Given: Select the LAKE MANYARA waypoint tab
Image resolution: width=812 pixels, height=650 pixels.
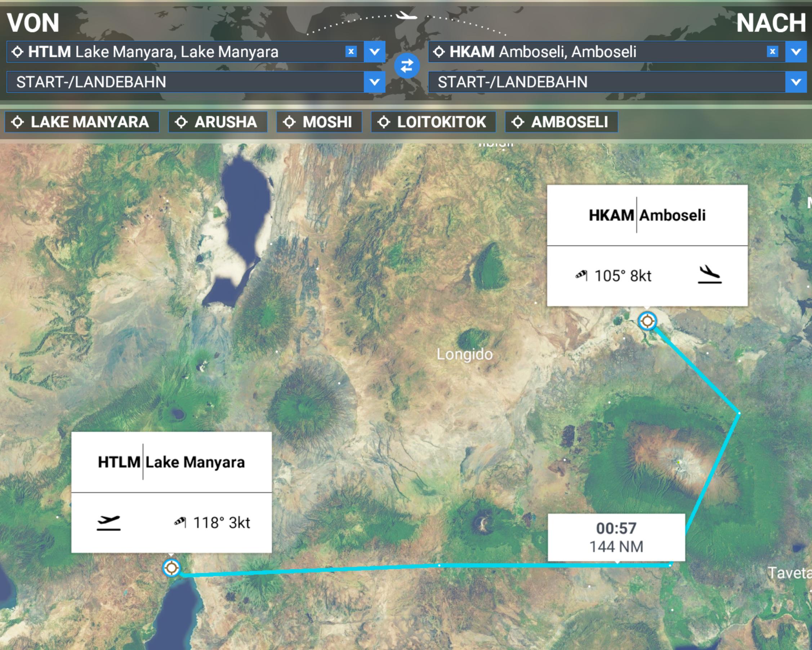Looking at the screenshot, I should [82, 122].
